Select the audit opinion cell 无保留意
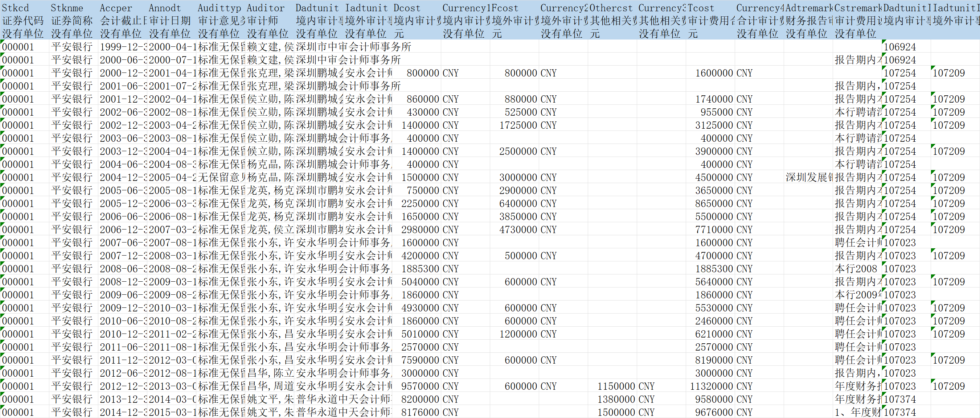Viewport: 980px width, 418px height. point(221,177)
